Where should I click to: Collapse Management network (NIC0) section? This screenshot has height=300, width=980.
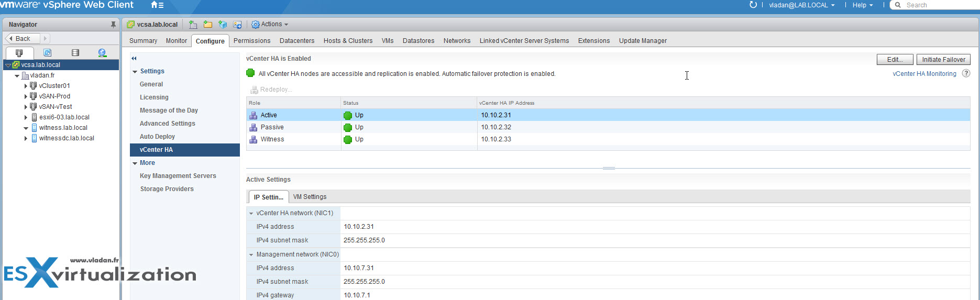[x=251, y=254]
